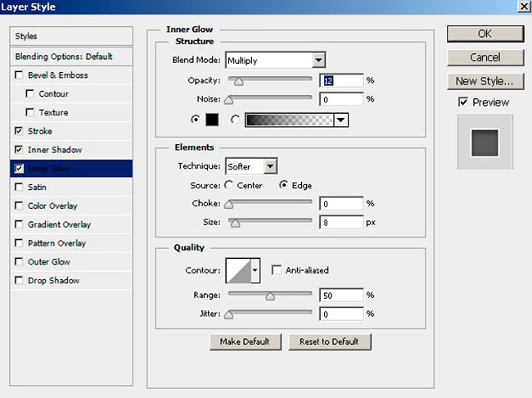The width and height of the screenshot is (532, 398).
Task: Select the gradient fill radio button
Action: point(236,120)
